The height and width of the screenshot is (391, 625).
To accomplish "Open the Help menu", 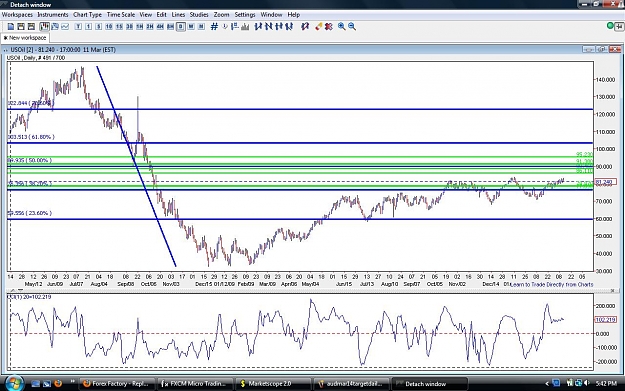I will click(x=294, y=15).
